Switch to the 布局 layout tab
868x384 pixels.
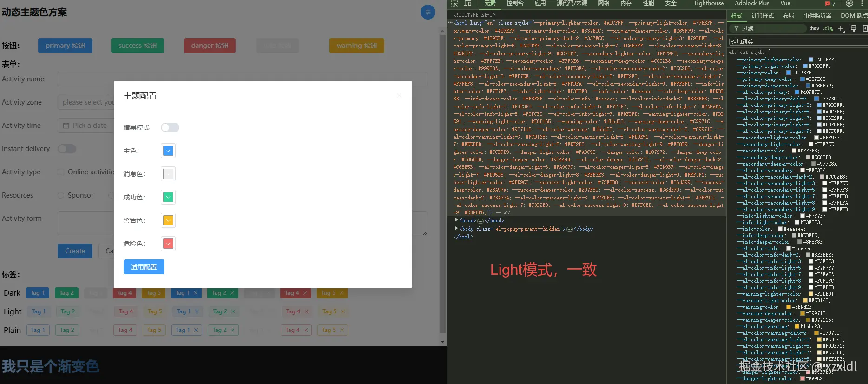(x=789, y=16)
